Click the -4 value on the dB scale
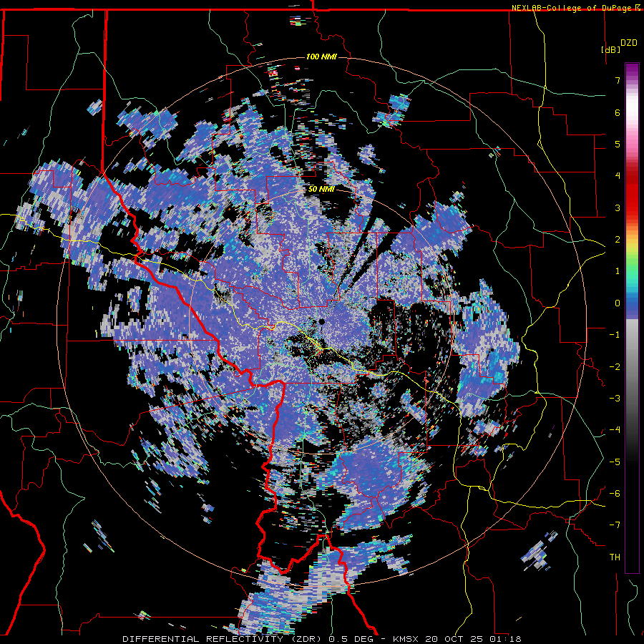Viewport: 644px width, 644px height. [x=615, y=430]
